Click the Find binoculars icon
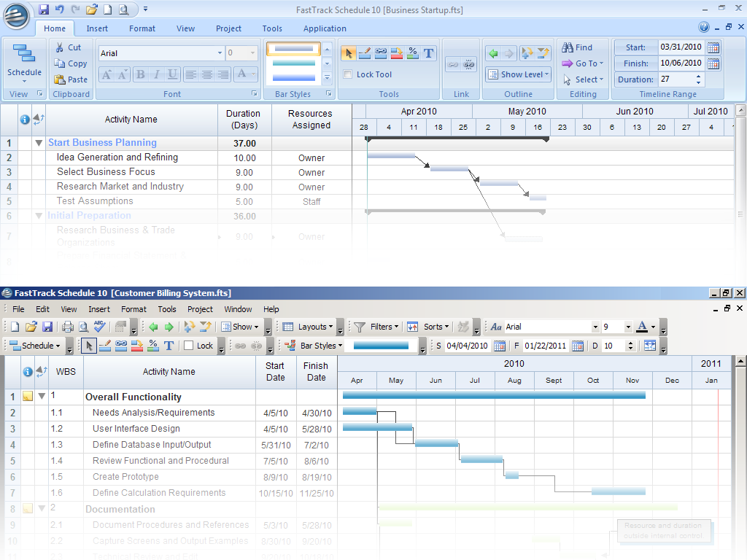 click(x=568, y=47)
